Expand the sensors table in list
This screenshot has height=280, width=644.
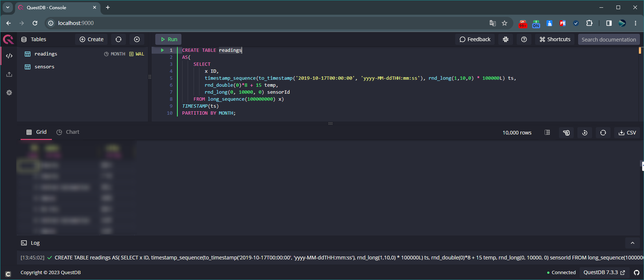click(44, 67)
